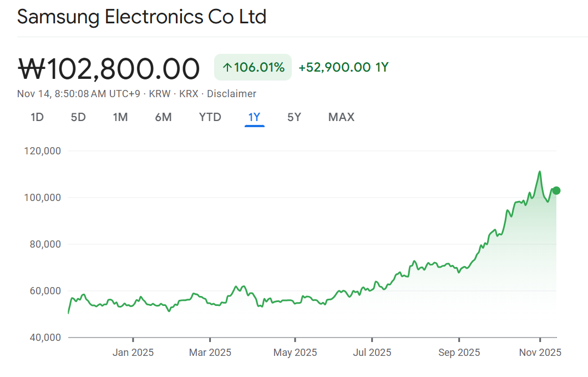Image resolution: width=588 pixels, height=377 pixels.
Task: Select the YTD range tab
Action: click(210, 117)
